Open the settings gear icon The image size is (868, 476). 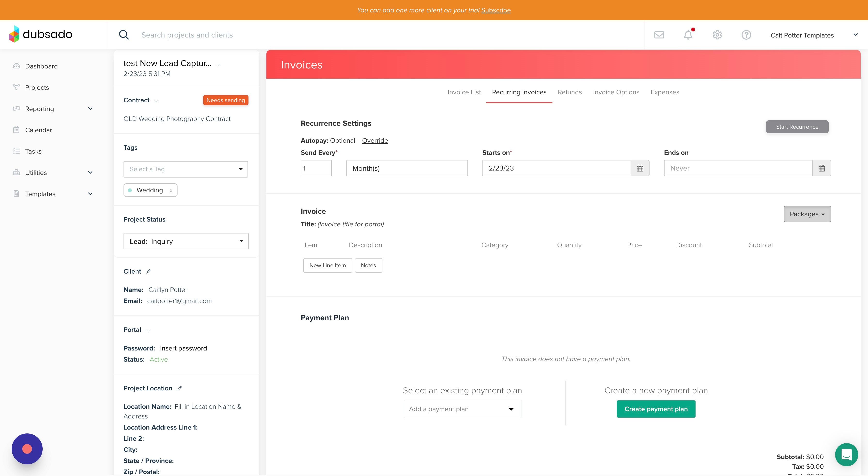[x=717, y=35]
